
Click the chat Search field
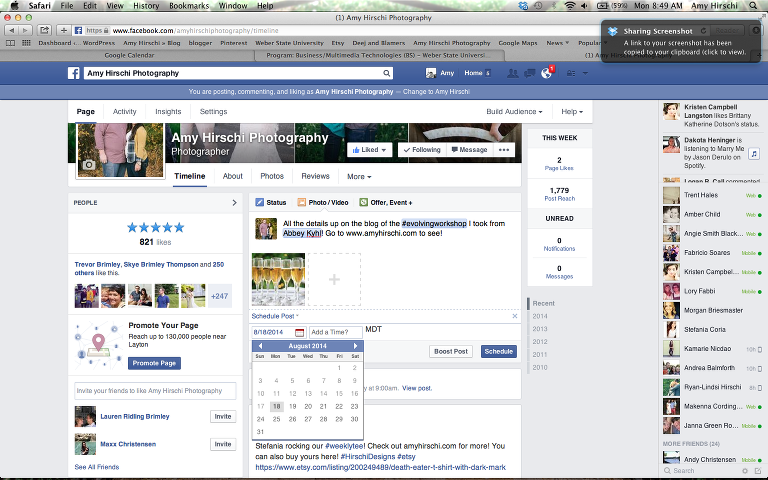[700, 471]
